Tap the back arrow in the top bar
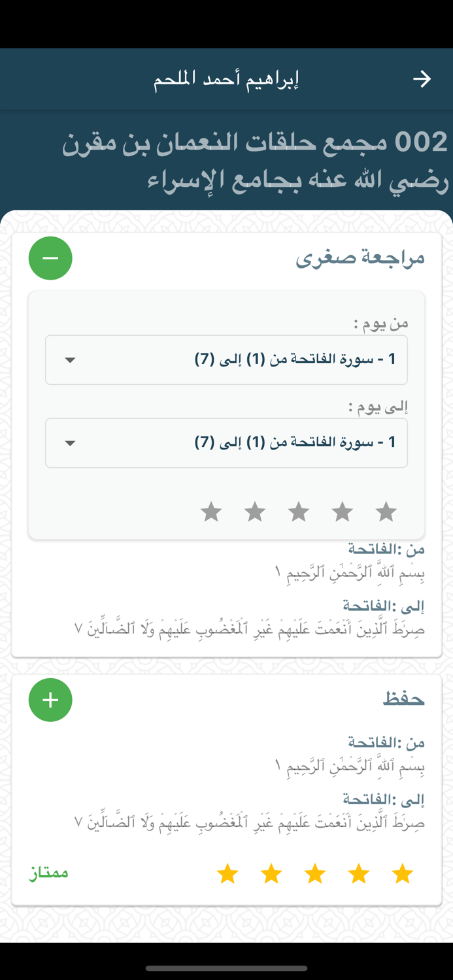 click(x=423, y=78)
